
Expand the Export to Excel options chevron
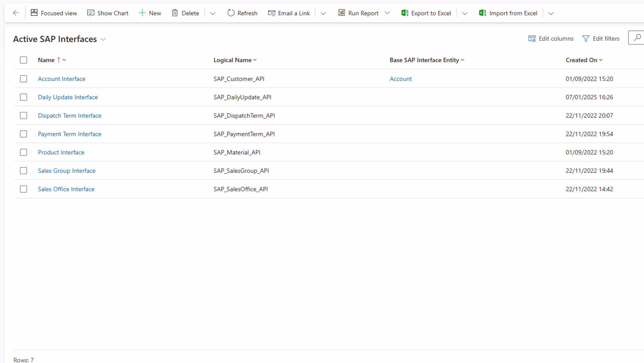point(465,13)
